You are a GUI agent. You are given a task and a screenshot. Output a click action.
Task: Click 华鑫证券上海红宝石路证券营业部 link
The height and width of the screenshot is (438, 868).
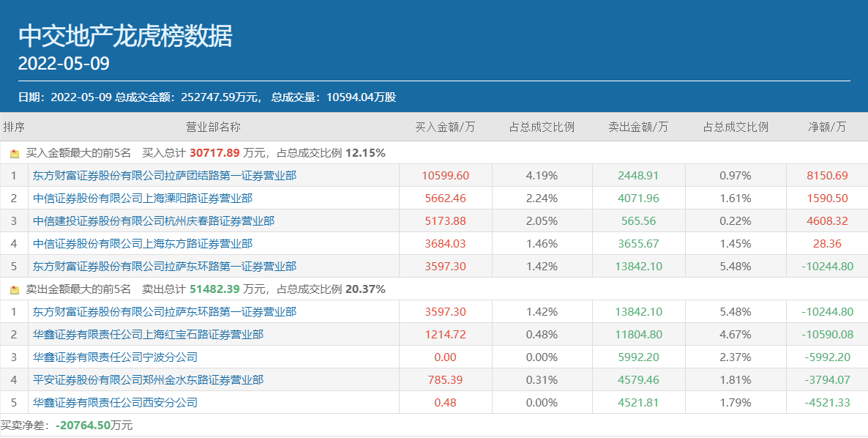[x=148, y=335]
